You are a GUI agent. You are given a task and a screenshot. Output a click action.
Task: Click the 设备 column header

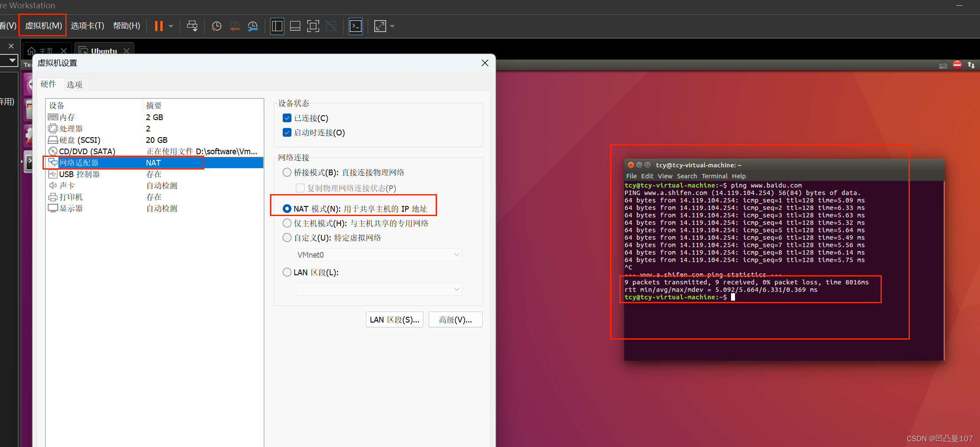(94, 105)
